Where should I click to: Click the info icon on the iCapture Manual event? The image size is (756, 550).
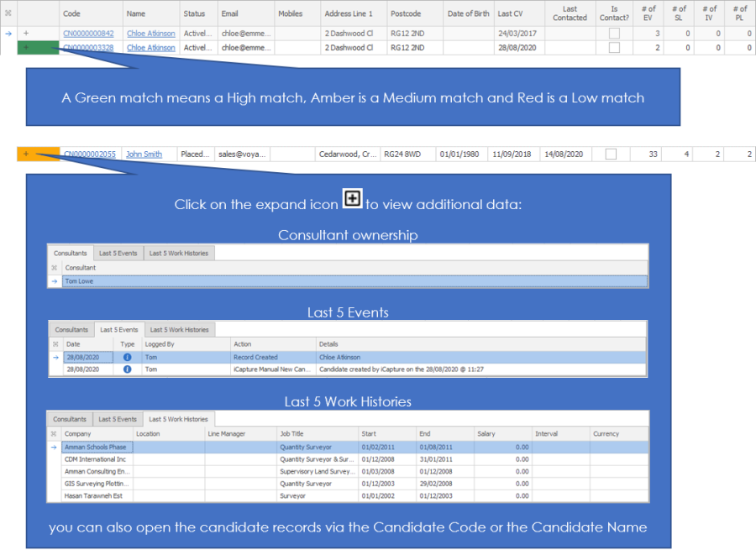128,369
